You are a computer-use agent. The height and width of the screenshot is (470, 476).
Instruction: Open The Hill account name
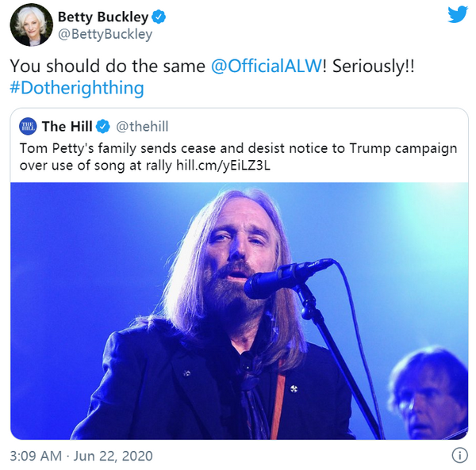click(66, 127)
